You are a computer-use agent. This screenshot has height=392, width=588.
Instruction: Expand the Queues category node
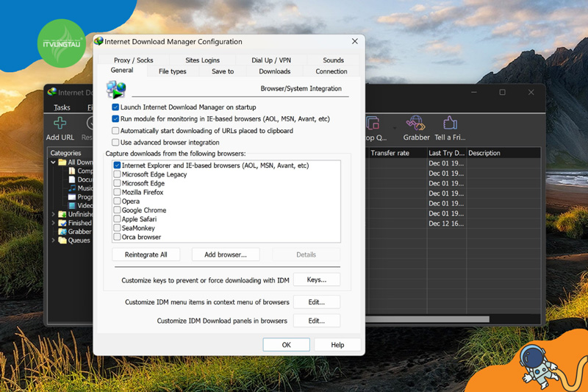[x=53, y=240]
